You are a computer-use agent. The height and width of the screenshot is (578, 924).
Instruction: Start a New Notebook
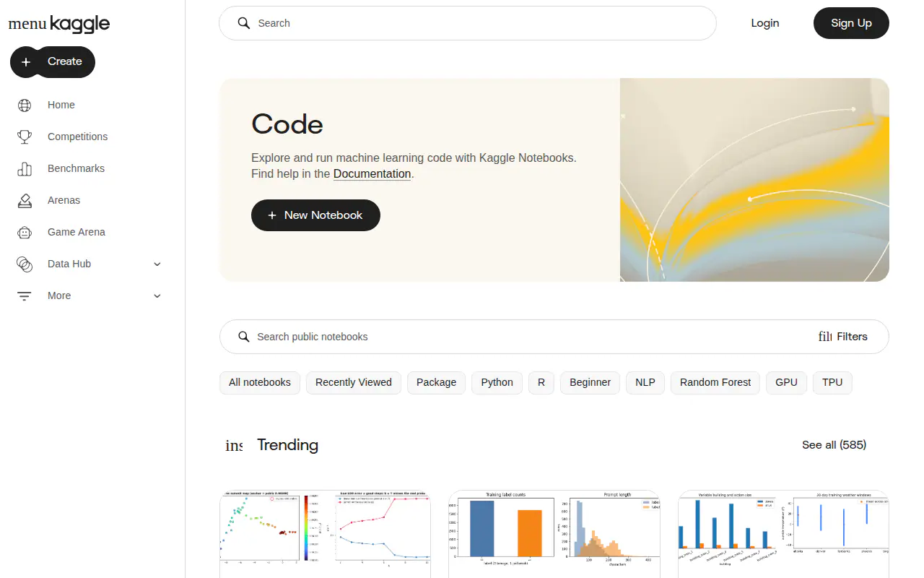point(315,215)
